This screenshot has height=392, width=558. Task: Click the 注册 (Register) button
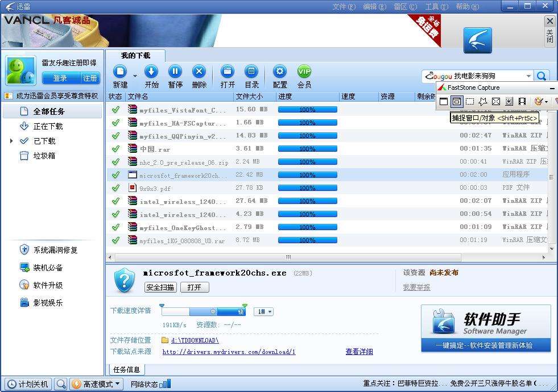click(x=90, y=78)
